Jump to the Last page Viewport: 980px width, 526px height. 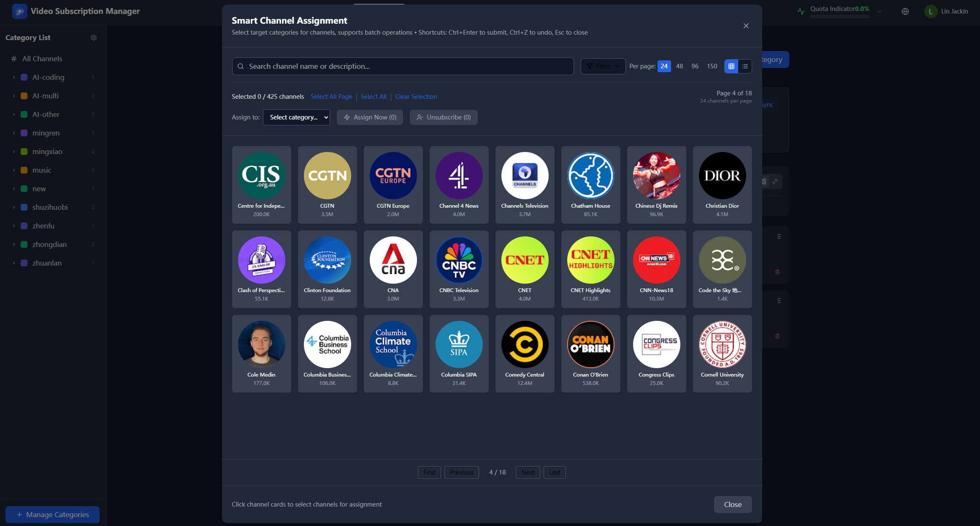[555, 472]
